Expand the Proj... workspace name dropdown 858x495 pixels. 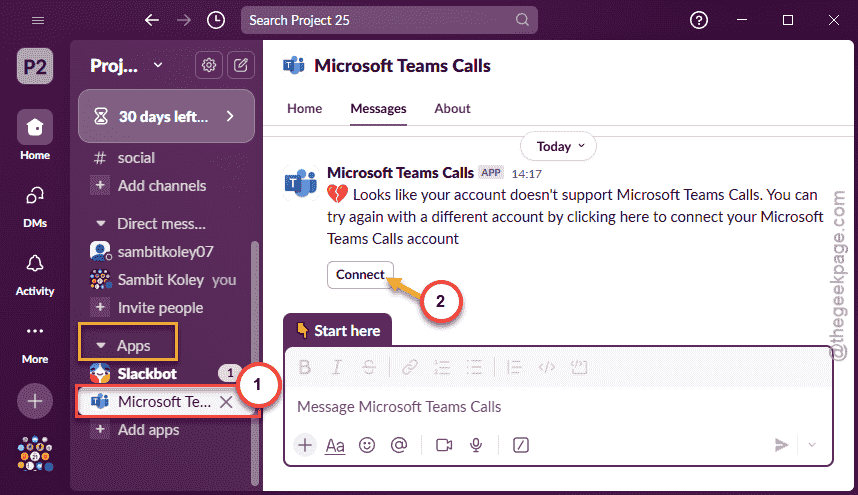[x=126, y=66]
